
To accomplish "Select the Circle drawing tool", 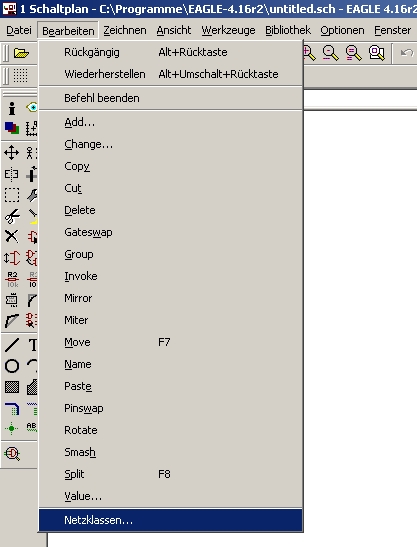I will tap(12, 366).
